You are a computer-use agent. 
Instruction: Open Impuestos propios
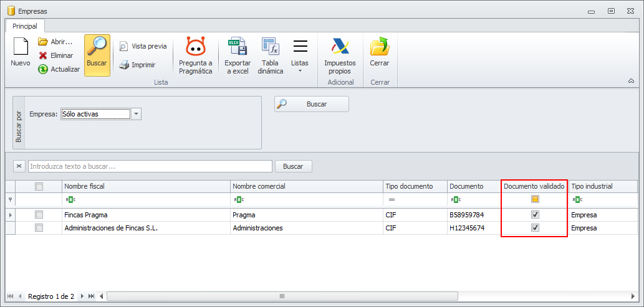(x=340, y=55)
